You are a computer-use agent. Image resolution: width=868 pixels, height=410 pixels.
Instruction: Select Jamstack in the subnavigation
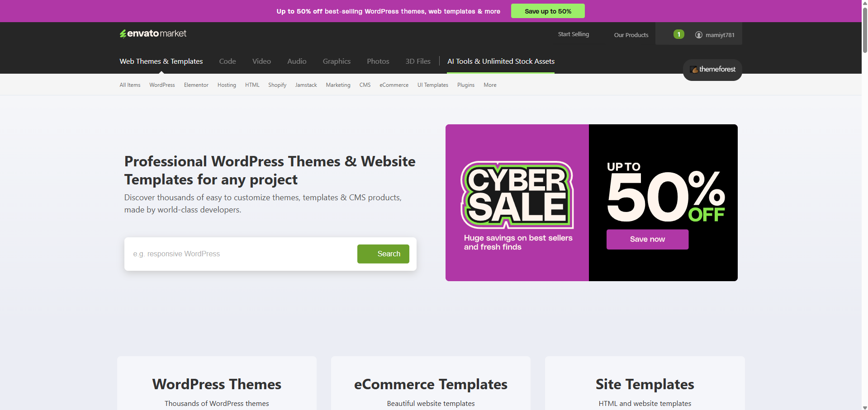pos(306,85)
